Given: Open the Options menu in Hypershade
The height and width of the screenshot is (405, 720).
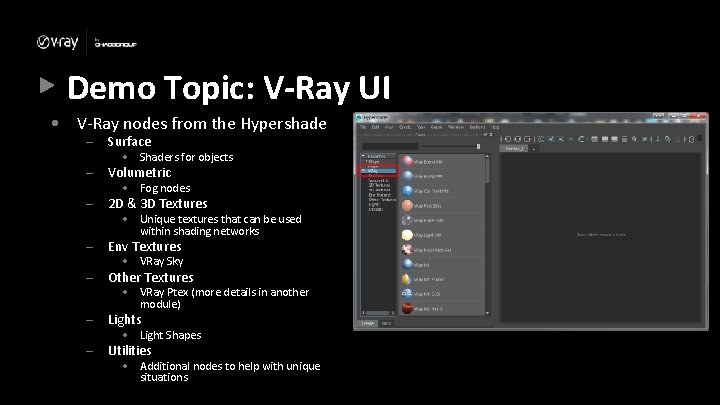Looking at the screenshot, I should coord(478,127).
